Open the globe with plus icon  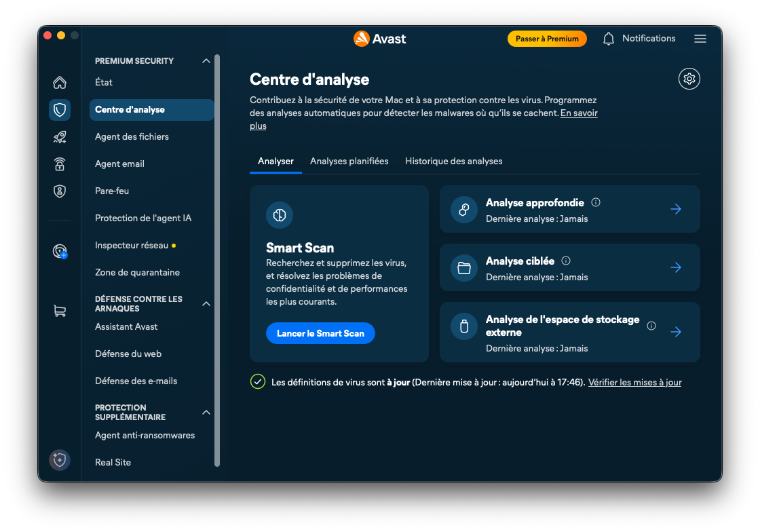tap(60, 251)
